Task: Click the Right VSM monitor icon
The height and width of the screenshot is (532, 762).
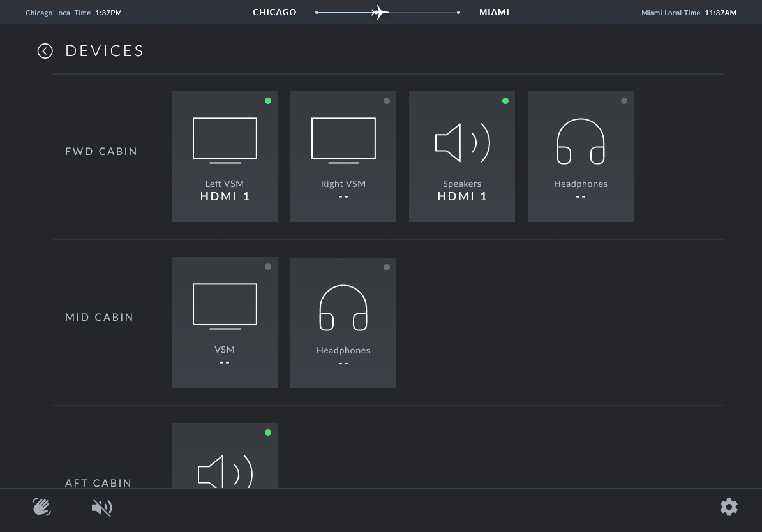Action: [343, 138]
